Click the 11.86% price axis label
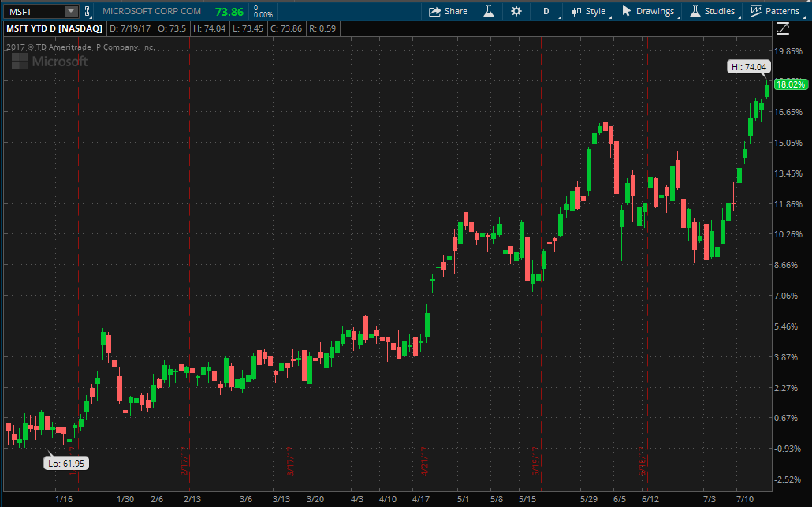The width and height of the screenshot is (812, 507). pyautogui.click(x=788, y=204)
